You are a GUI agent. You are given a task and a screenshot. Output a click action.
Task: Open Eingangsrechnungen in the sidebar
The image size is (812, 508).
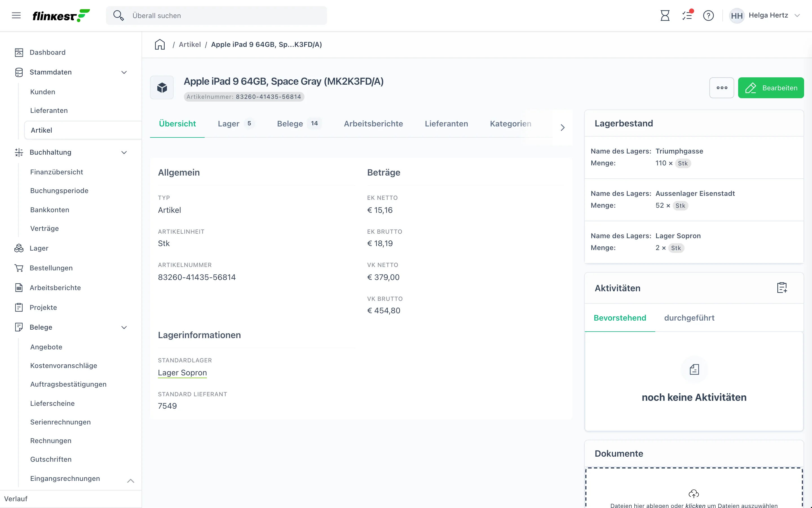[65, 478]
